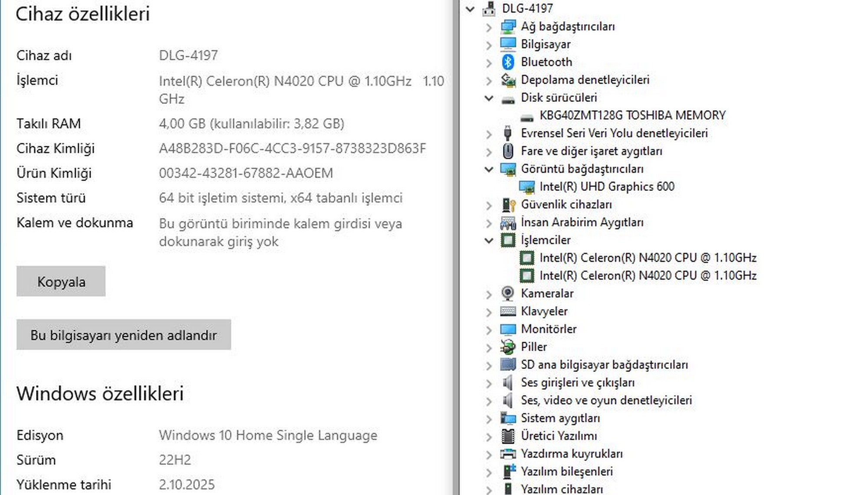Expand the Ağ bağdaştırıcıları category
Screen dimensions: 868x495
pyautogui.click(x=489, y=27)
